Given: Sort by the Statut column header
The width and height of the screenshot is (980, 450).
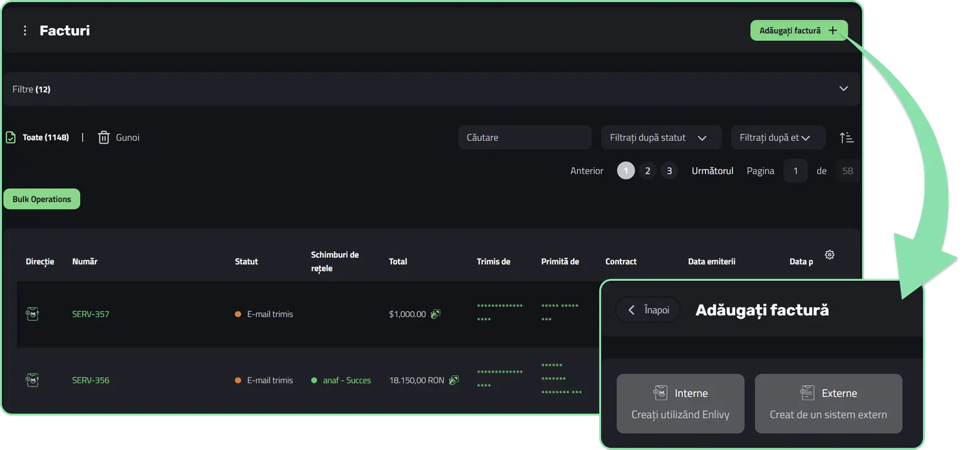Looking at the screenshot, I should (x=246, y=261).
